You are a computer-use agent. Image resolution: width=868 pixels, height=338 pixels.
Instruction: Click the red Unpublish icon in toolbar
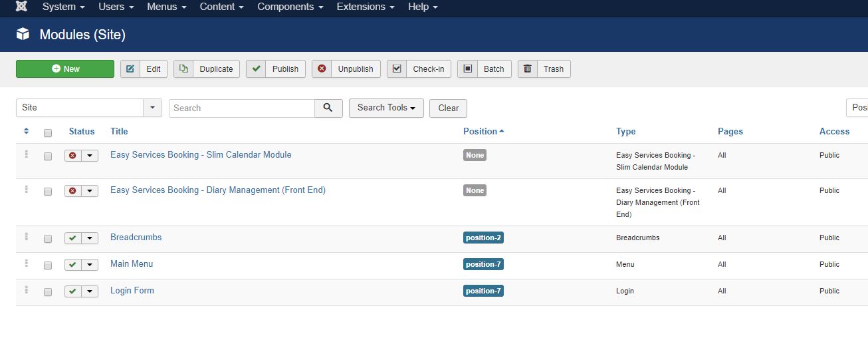click(x=322, y=69)
